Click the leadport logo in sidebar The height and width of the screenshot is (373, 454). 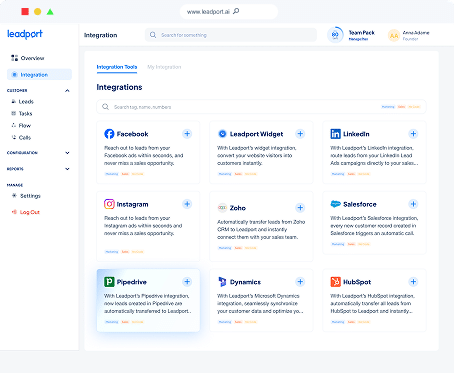click(x=25, y=34)
